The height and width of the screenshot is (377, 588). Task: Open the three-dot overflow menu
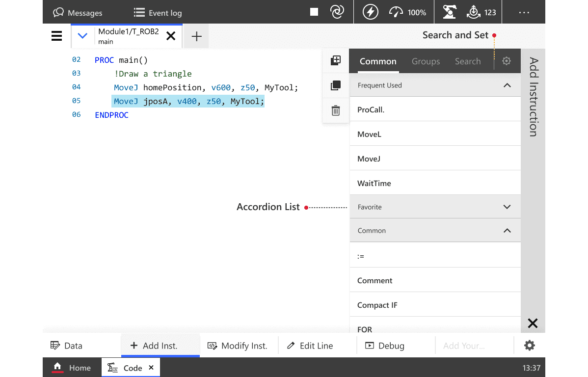[x=524, y=13]
